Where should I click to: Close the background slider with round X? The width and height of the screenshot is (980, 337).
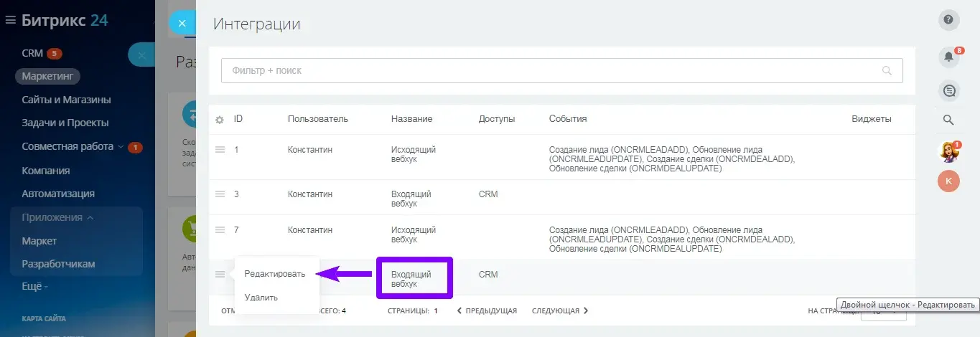141,55
